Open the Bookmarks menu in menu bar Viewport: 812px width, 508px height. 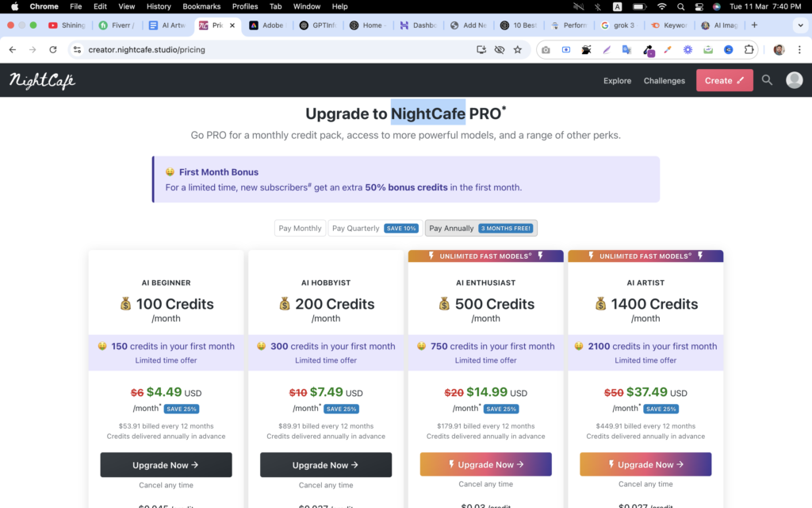coord(201,6)
